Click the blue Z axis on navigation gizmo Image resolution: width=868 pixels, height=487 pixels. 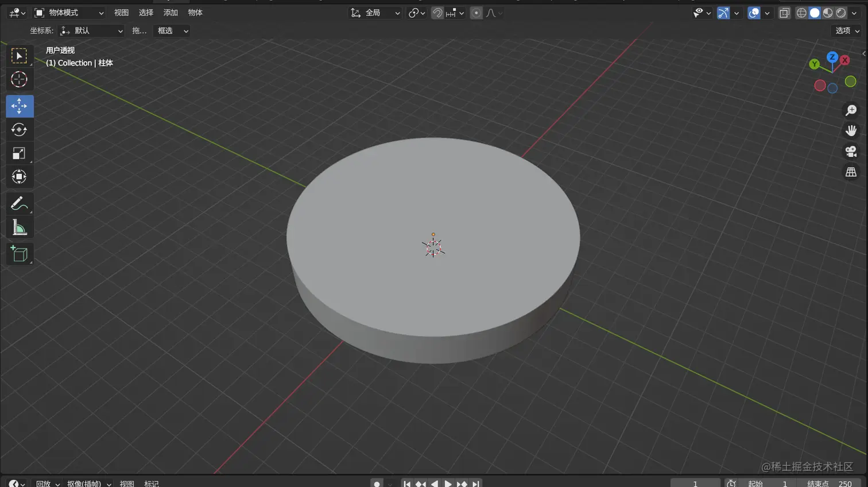(832, 57)
